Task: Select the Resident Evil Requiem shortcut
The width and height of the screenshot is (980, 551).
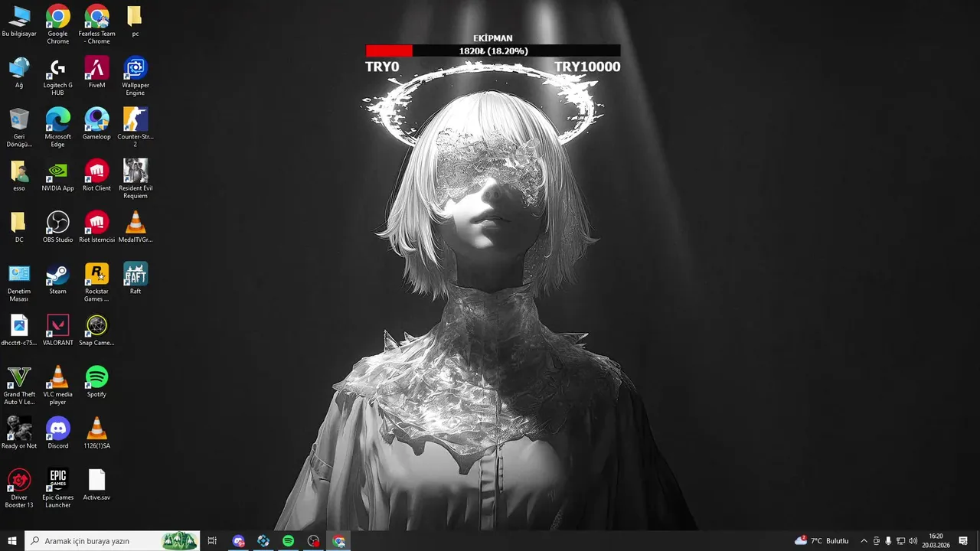Action: (135, 178)
